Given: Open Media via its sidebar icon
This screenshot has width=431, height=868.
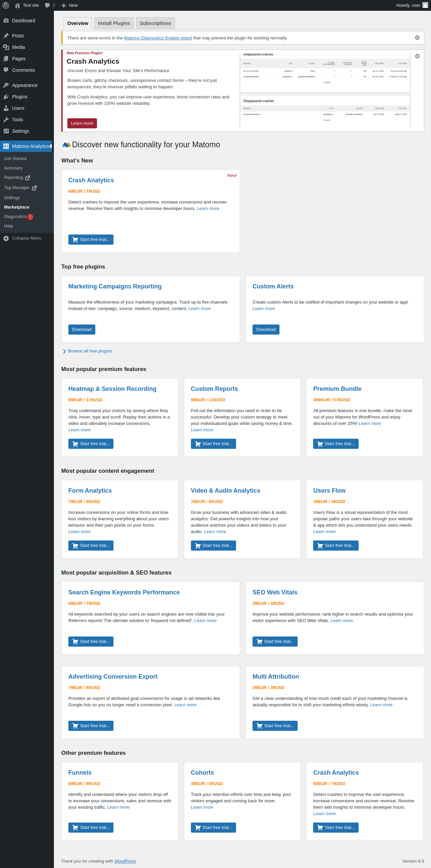Looking at the screenshot, I should pos(6,47).
